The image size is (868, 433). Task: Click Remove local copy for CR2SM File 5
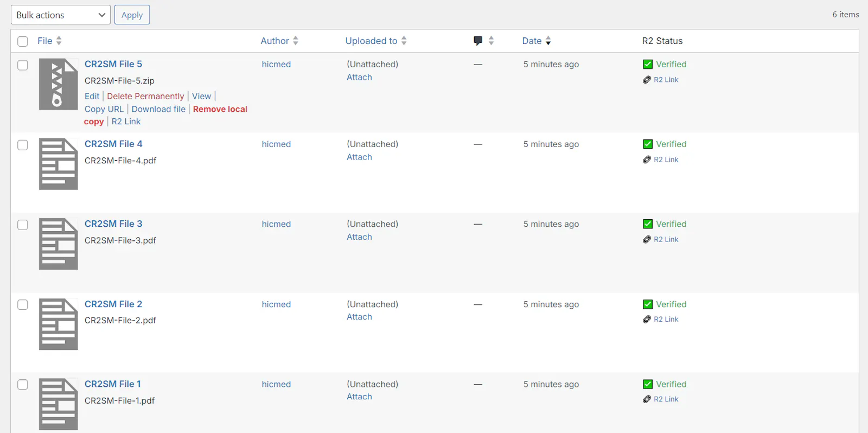tap(220, 109)
